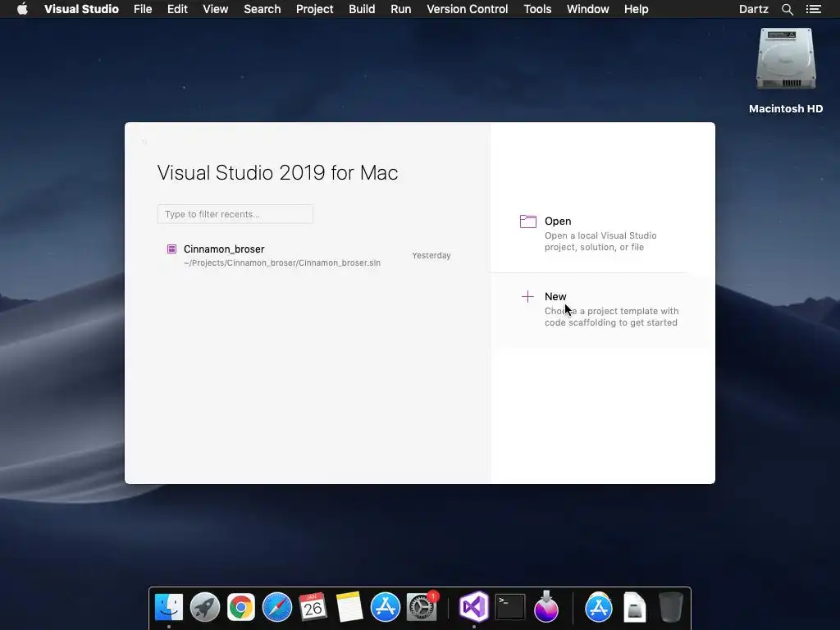Open Notes from the dock
Viewport: 840px width, 630px height.
(349, 608)
